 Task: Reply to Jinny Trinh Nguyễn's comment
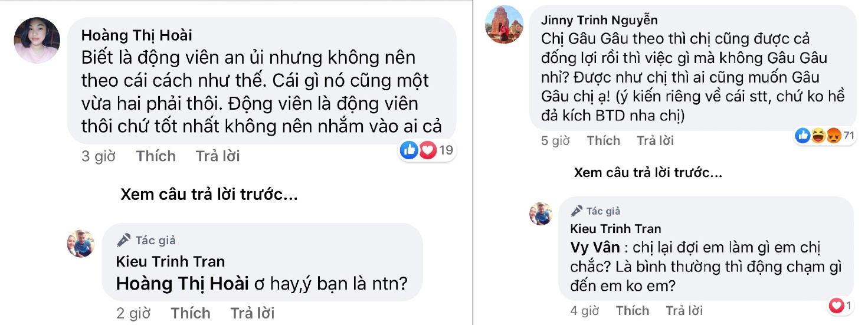pyautogui.click(x=655, y=141)
